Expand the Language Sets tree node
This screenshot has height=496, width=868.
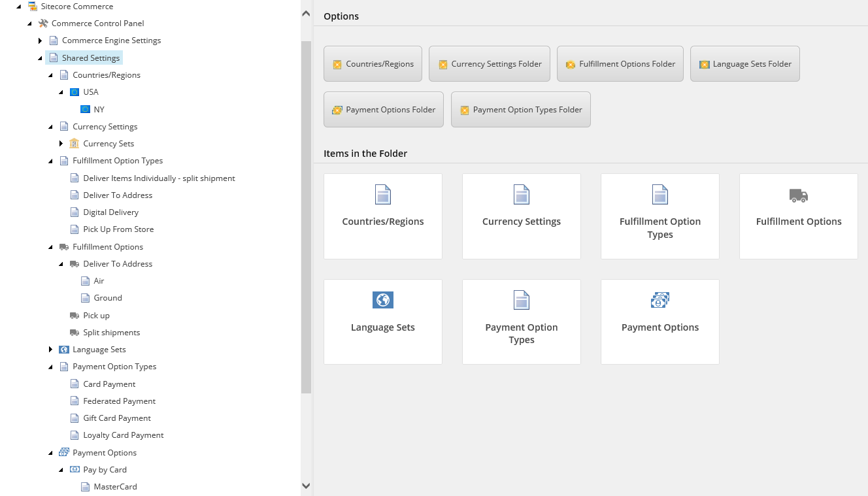click(50, 350)
